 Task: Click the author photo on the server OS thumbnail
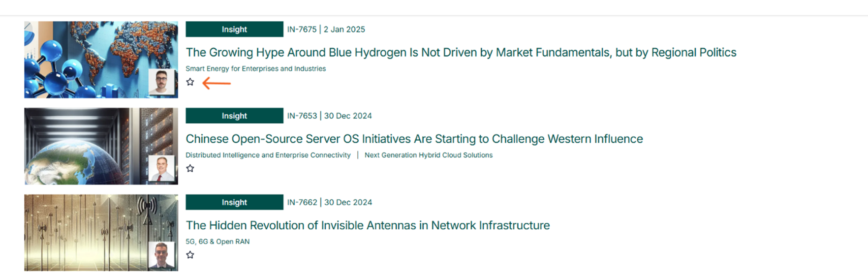point(161,168)
